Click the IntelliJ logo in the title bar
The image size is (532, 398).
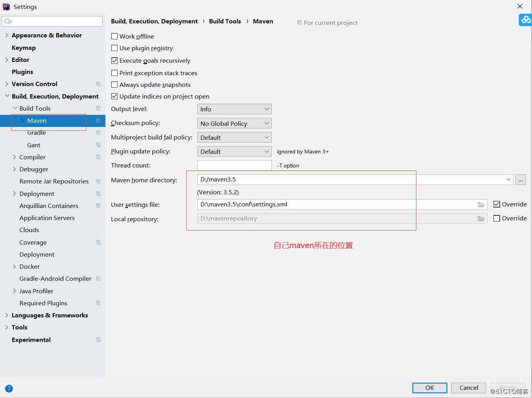coord(6,7)
